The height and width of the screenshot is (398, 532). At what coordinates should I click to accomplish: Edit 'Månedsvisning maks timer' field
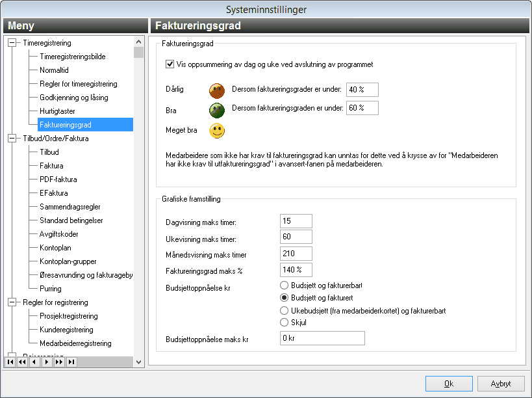[296, 254]
